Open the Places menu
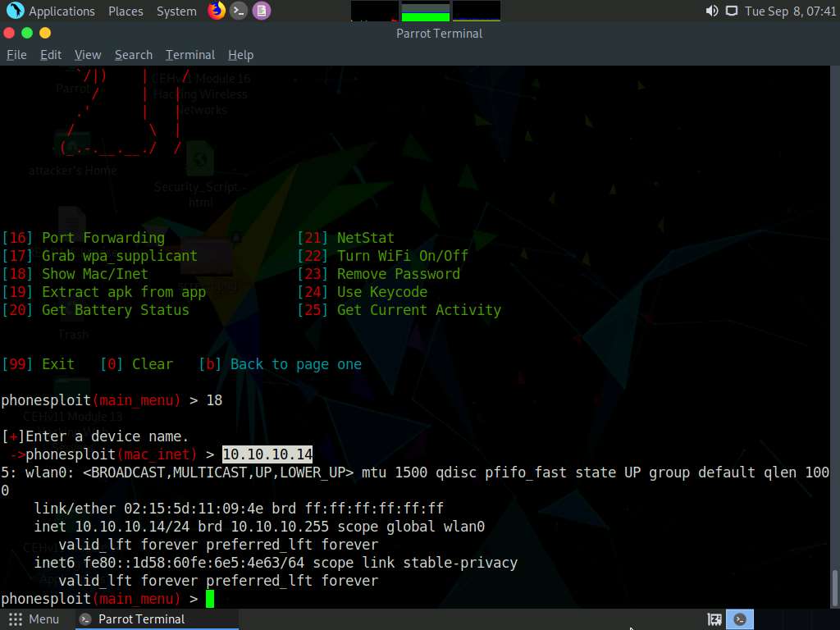 click(x=125, y=11)
